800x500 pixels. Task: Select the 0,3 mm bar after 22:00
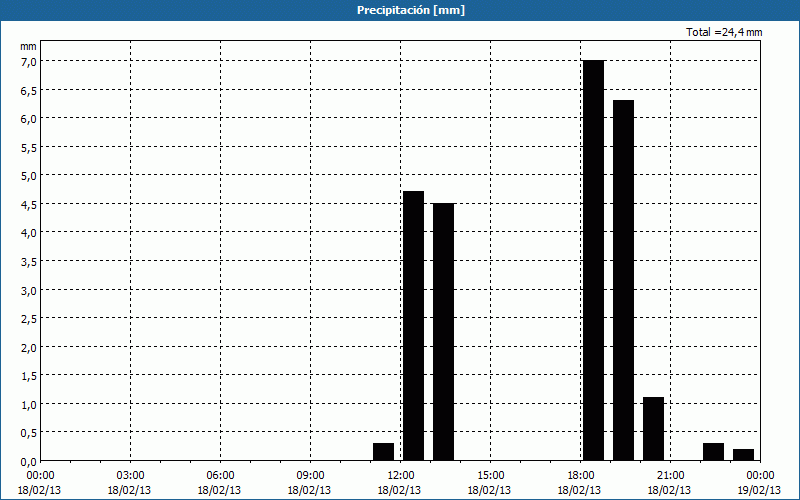714,452
